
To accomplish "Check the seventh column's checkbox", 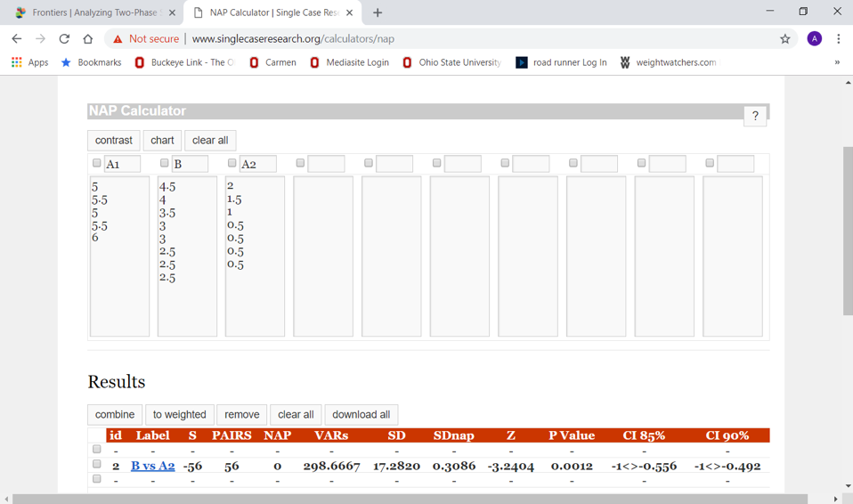I will click(x=505, y=163).
